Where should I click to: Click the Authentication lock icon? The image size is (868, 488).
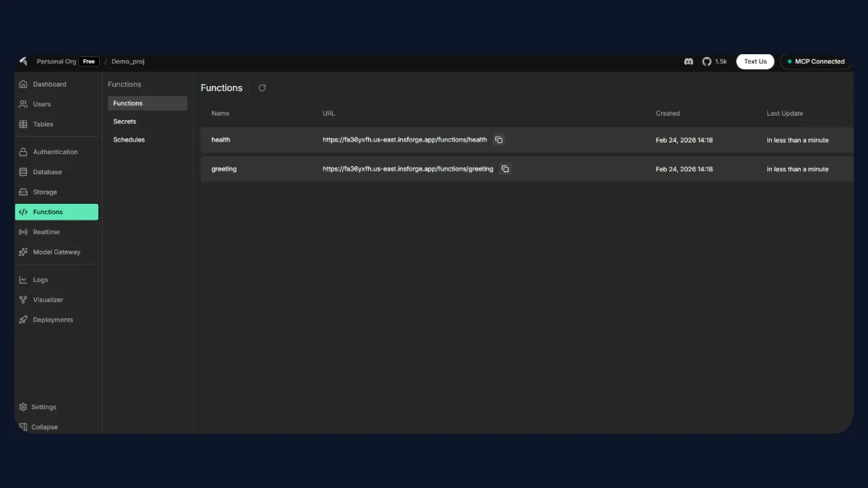(x=23, y=152)
